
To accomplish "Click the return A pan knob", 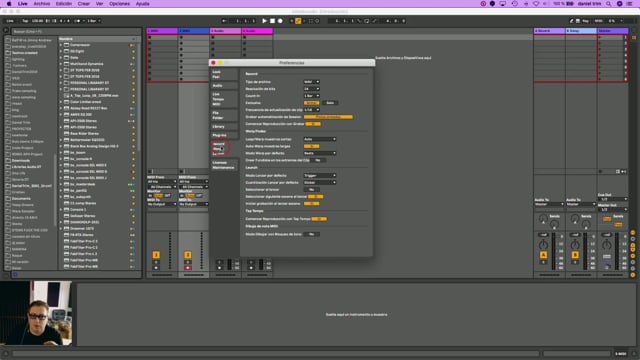I will point(543,245).
